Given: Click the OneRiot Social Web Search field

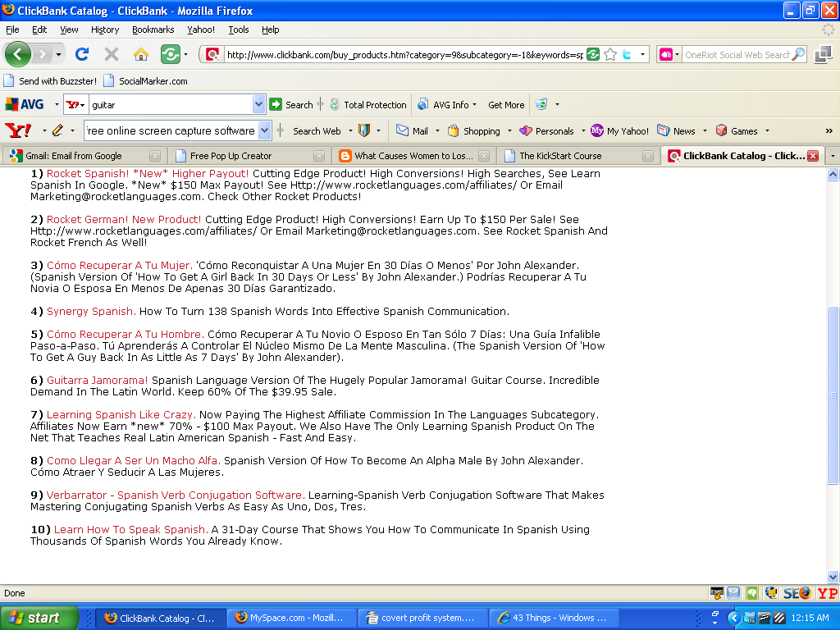Looking at the screenshot, I should tap(736, 55).
